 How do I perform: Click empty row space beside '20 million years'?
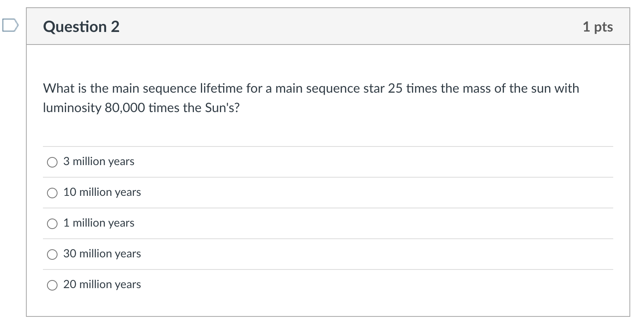tap(377, 285)
